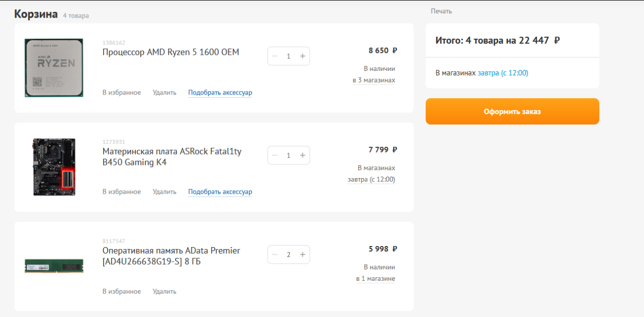Click the Ryzen processor product thumbnail
The image size is (644, 317).
(54, 68)
